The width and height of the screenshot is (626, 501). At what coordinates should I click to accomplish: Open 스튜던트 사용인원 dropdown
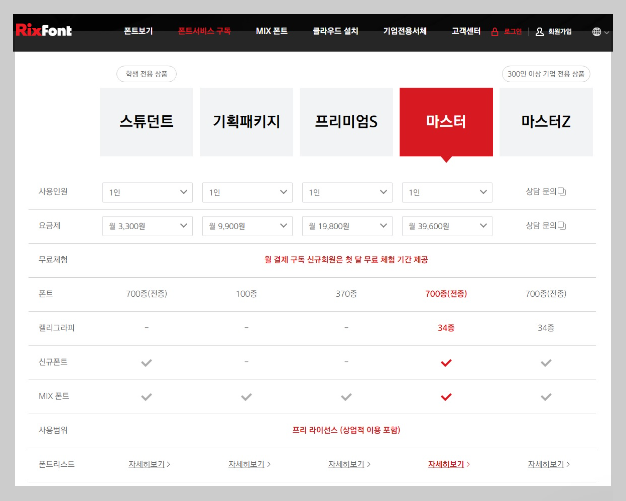pyautogui.click(x=147, y=192)
